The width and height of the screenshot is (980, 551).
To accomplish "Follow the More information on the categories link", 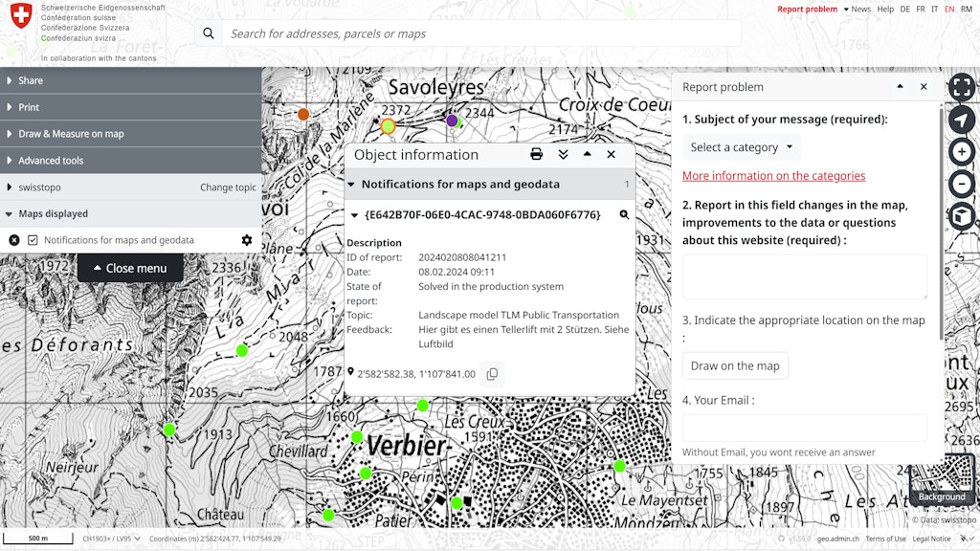I will click(x=773, y=175).
